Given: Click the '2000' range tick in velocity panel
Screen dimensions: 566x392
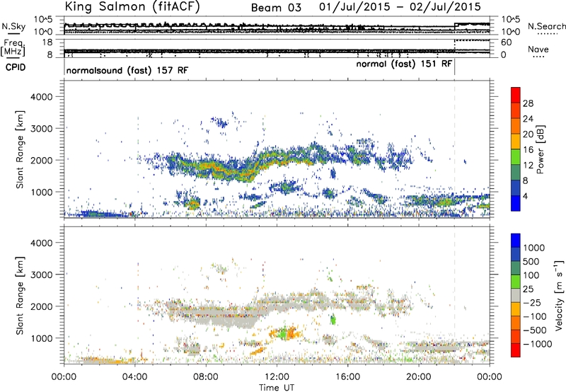Looking at the screenshot, I should [x=41, y=306].
